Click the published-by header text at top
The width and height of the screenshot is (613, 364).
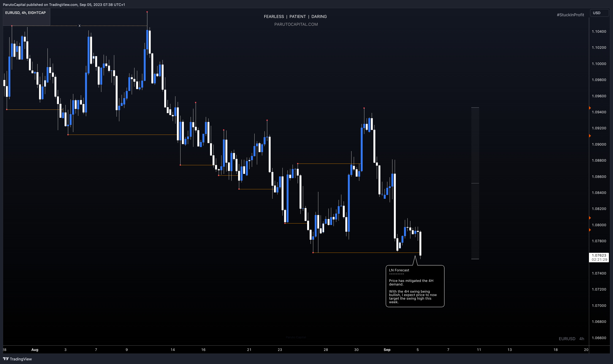click(x=64, y=4)
